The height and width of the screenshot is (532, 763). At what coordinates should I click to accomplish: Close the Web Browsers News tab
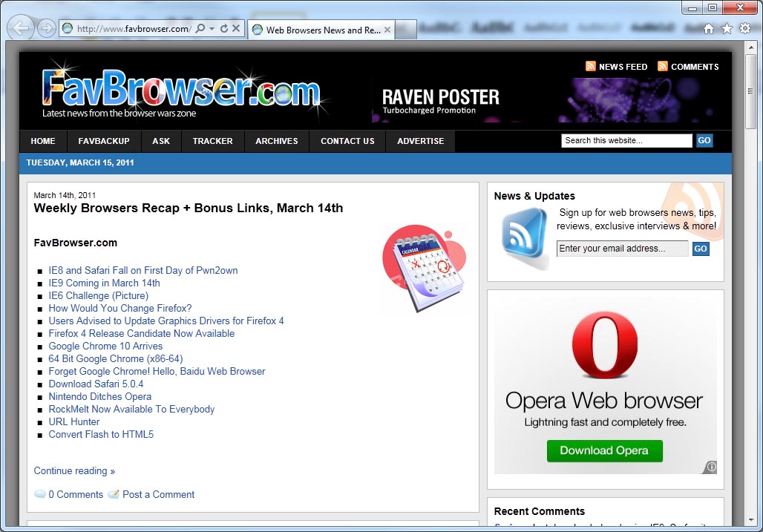pos(387,30)
